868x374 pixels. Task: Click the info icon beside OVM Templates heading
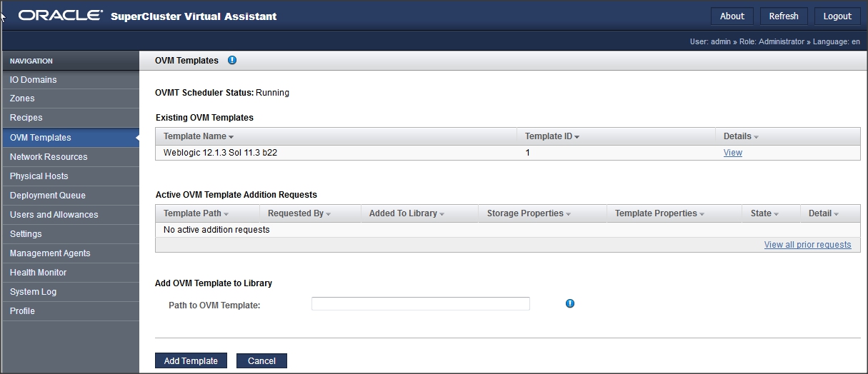232,61
